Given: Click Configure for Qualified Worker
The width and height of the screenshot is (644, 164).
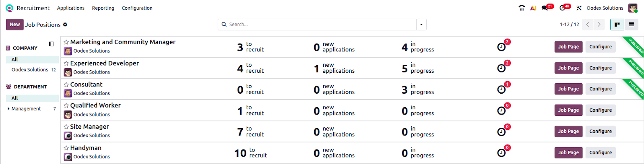Looking at the screenshot, I should [600, 110].
